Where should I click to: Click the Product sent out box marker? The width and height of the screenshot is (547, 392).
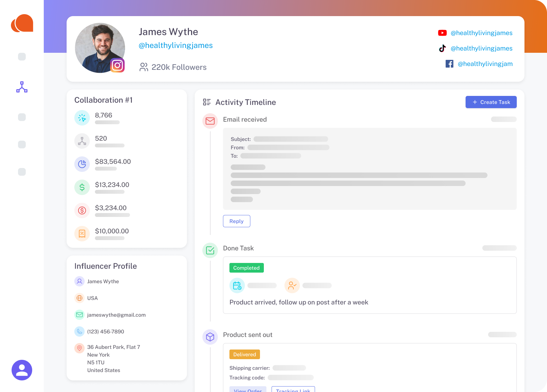(x=210, y=337)
